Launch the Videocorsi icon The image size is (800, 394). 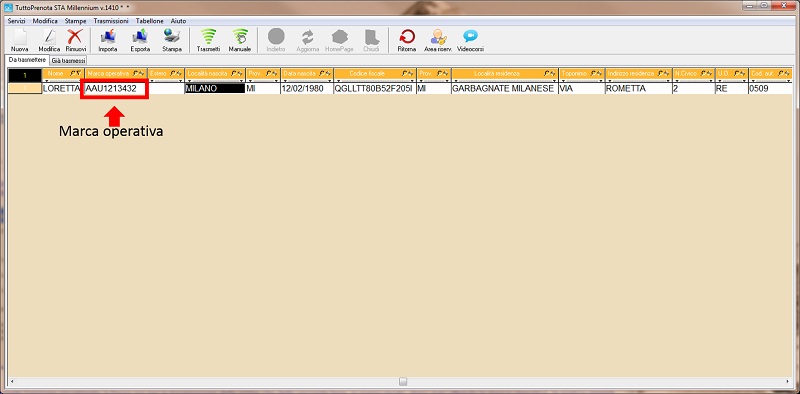(x=470, y=40)
